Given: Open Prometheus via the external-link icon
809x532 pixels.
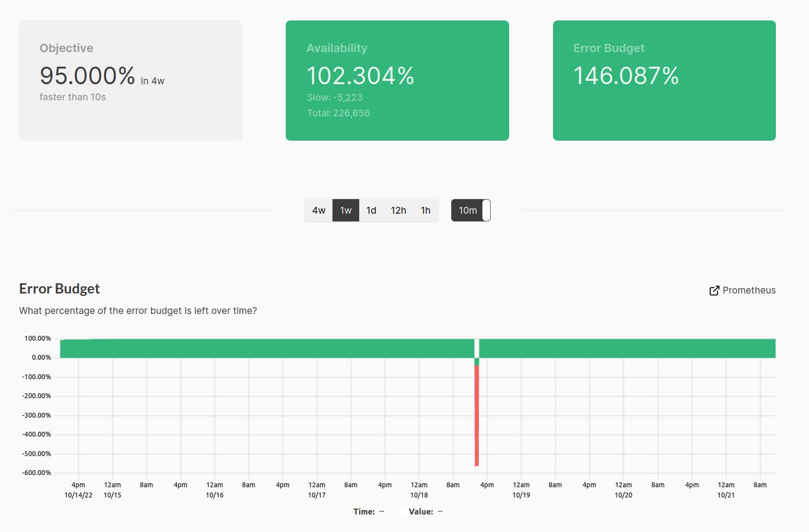Looking at the screenshot, I should point(714,290).
